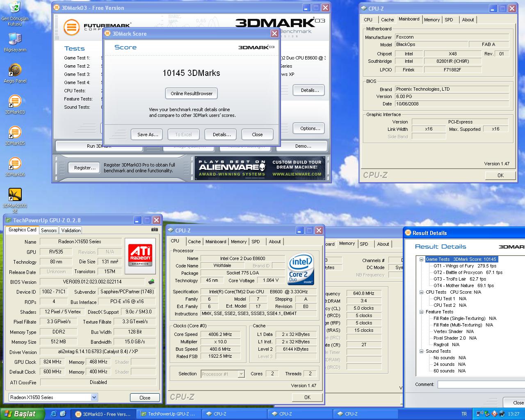
Task: Click the GPU-Z BIOS save chip icon
Action: (151, 282)
